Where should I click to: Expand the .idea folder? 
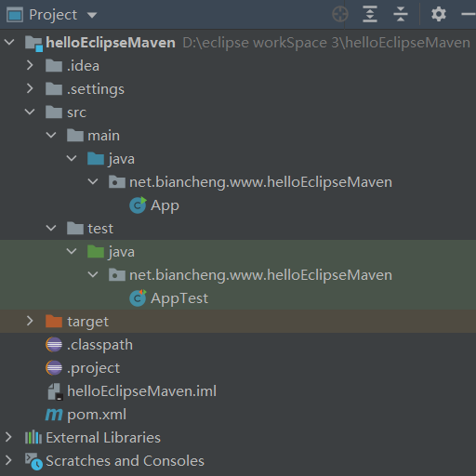pos(30,65)
